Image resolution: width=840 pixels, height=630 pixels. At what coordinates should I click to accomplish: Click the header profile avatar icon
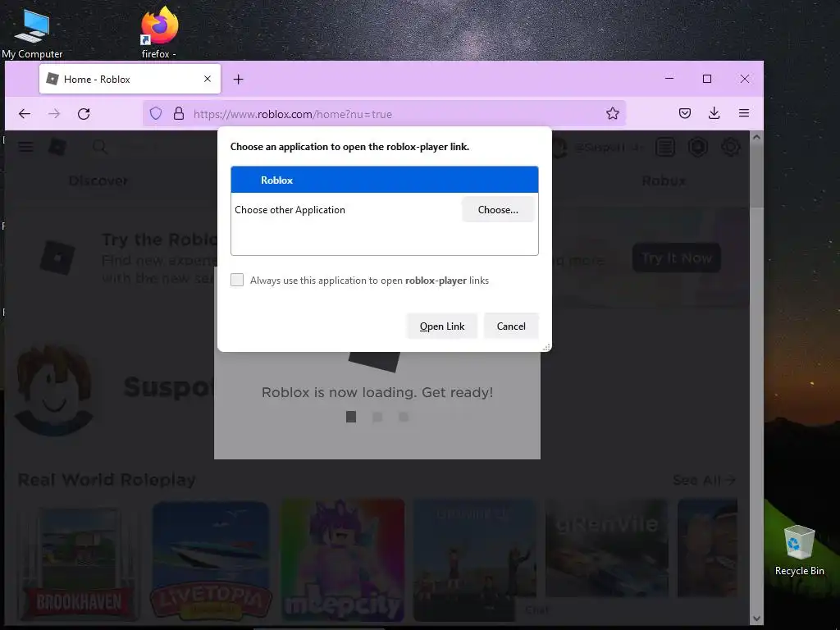coord(559,147)
